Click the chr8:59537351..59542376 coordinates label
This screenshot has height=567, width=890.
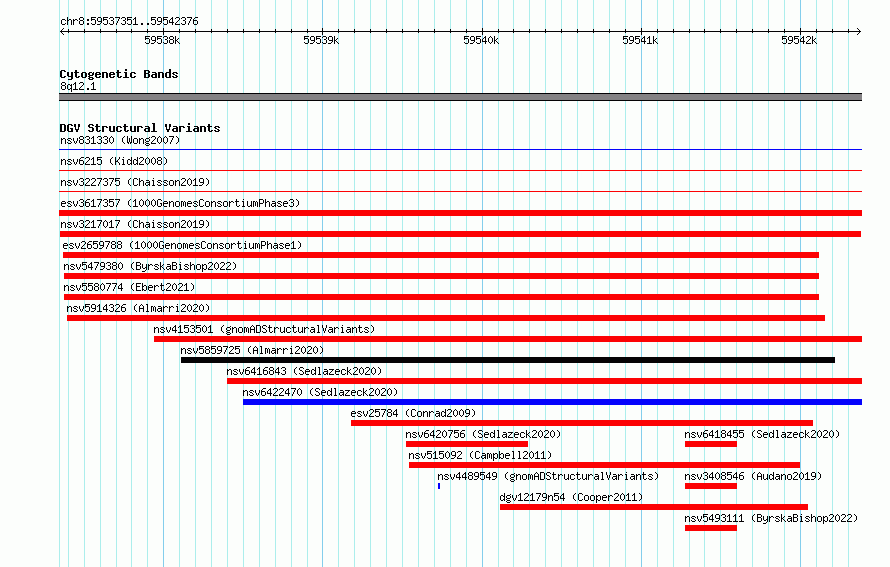129,21
